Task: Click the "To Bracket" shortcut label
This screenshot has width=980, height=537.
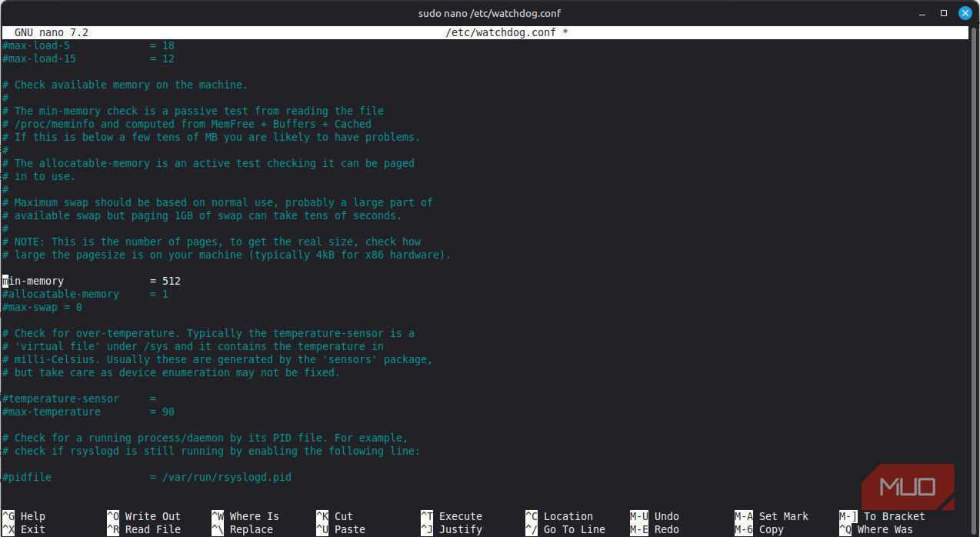Action: pyautogui.click(x=895, y=516)
